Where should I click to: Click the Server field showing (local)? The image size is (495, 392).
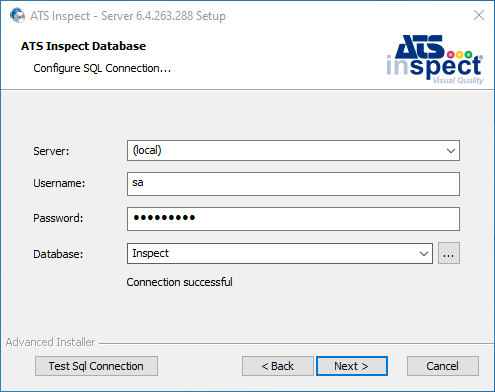tap(293, 151)
